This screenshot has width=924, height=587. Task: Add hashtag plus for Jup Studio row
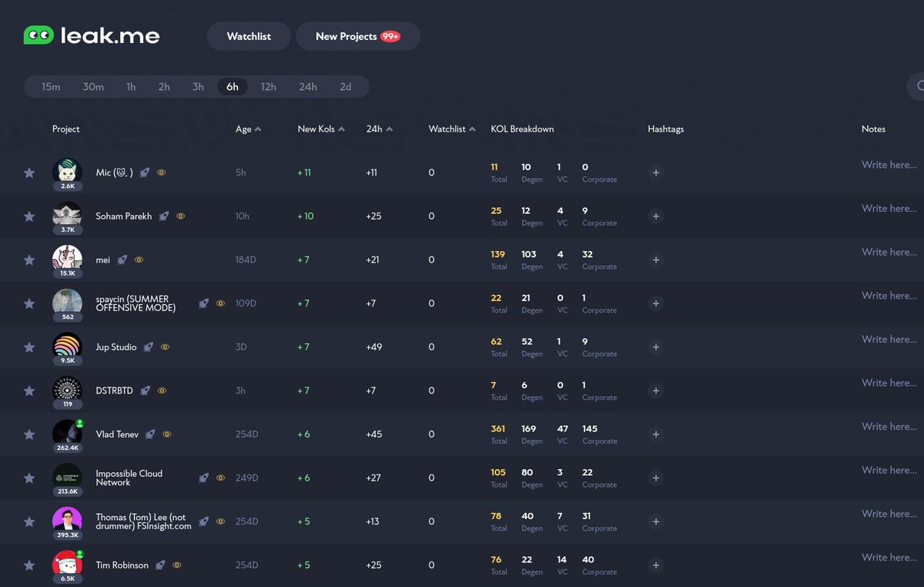[x=656, y=347]
